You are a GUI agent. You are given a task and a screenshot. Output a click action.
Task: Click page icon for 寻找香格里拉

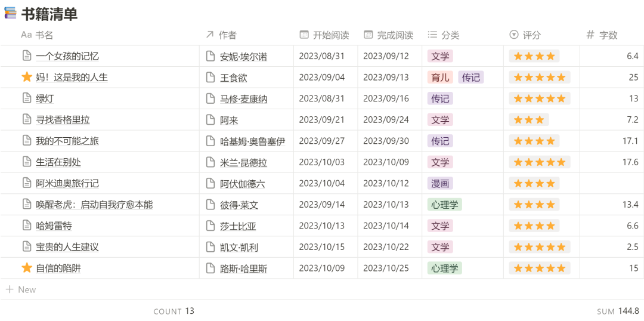pyautogui.click(x=27, y=119)
